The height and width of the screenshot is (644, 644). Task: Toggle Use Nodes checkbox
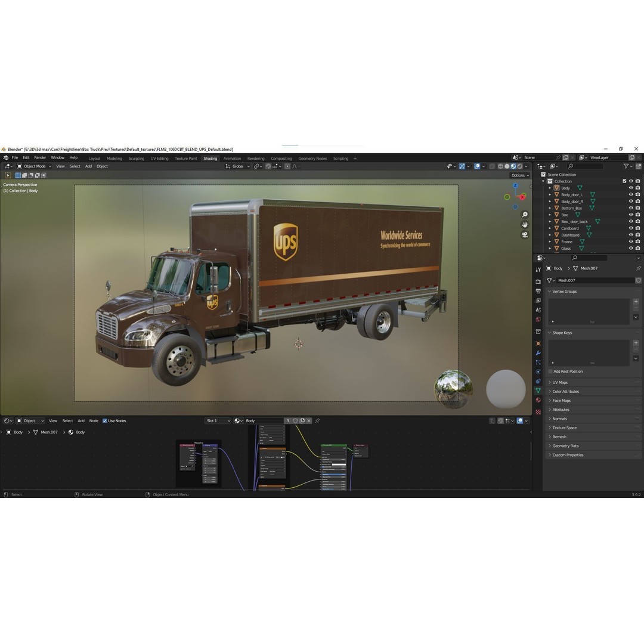tap(105, 421)
